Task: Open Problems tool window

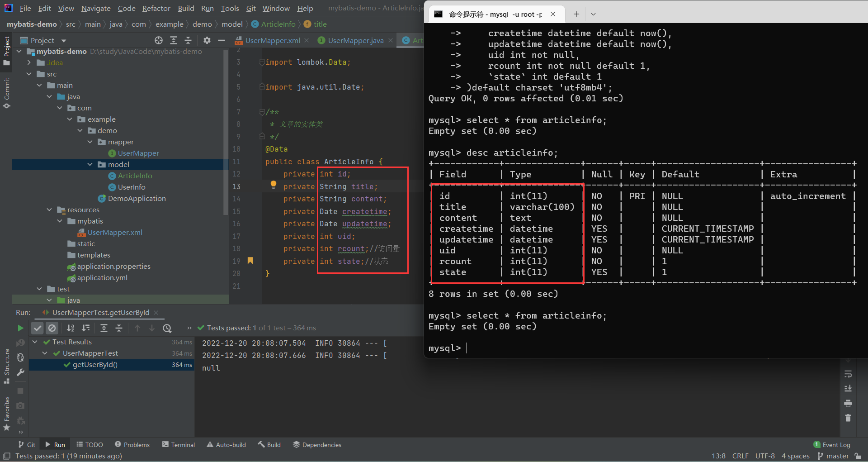Action: click(132, 445)
